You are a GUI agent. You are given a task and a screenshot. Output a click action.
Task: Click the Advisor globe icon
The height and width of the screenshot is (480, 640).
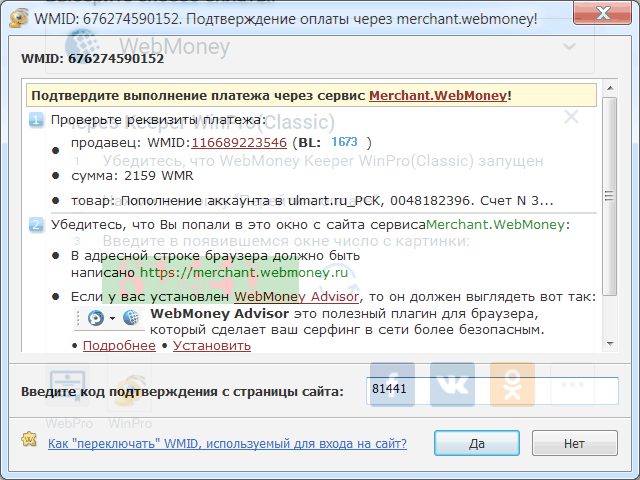click(130, 318)
